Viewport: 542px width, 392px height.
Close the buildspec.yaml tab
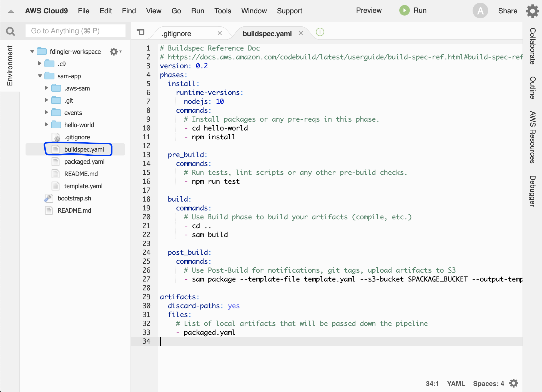pos(300,33)
